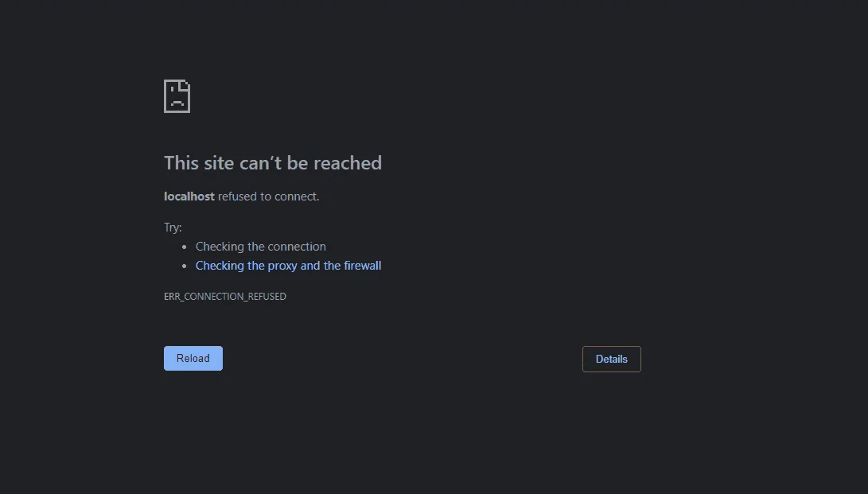This screenshot has height=494, width=868.
Task: Click the word 'firewall' in the blue link
Action: tap(363, 266)
